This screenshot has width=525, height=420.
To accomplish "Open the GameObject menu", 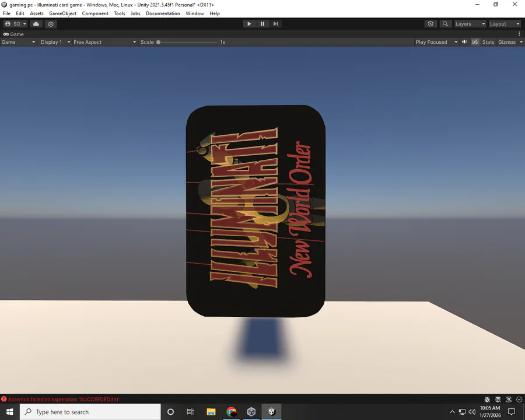I will tap(62, 13).
